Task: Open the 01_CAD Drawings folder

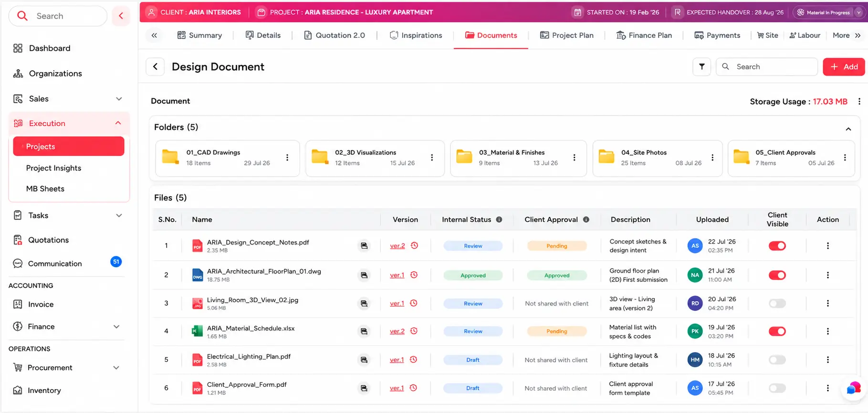Action: (x=227, y=158)
